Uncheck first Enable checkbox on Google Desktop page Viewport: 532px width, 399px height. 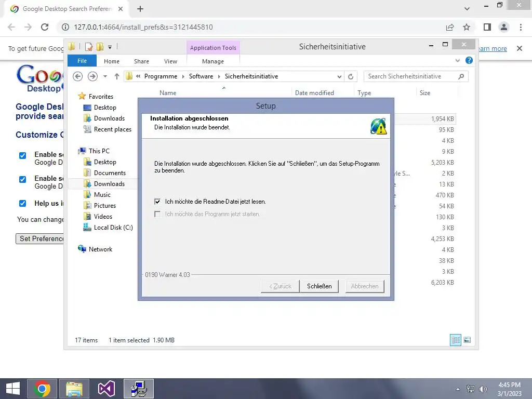point(22,155)
